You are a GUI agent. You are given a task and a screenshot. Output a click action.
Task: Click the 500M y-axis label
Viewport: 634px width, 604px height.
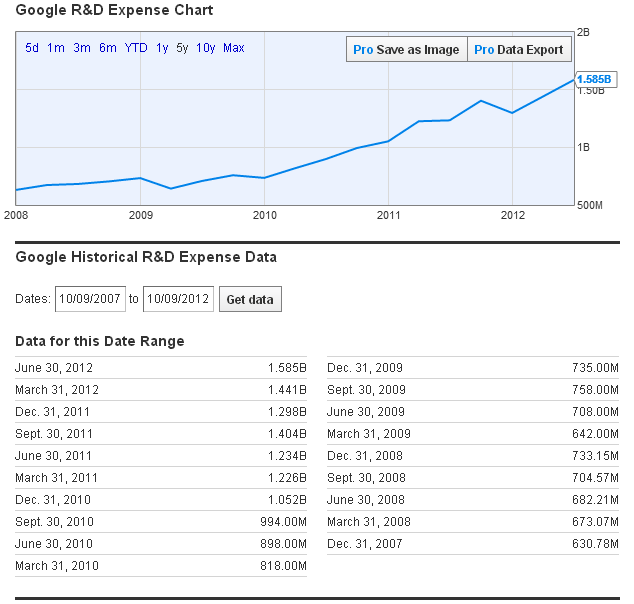pyautogui.click(x=590, y=205)
